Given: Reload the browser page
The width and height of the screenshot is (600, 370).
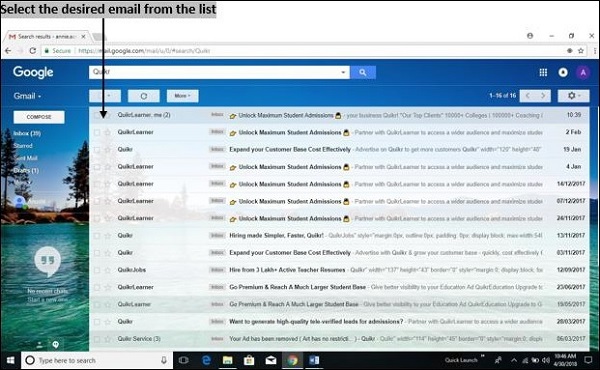Looking at the screenshot, I should [33, 51].
